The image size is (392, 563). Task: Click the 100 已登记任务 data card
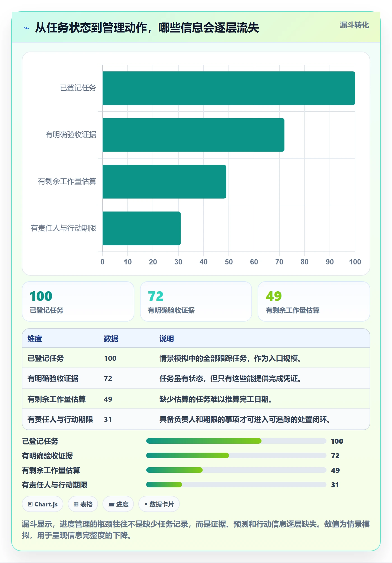click(x=78, y=301)
